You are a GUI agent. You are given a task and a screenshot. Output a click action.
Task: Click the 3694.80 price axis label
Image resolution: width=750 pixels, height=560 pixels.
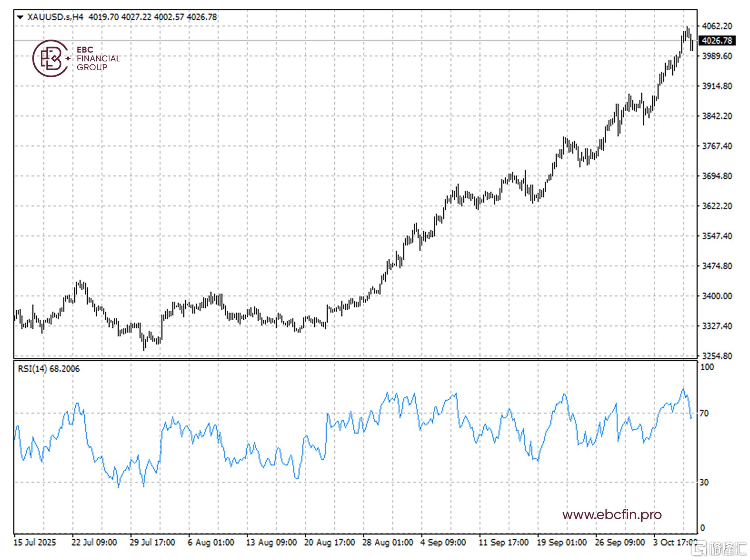pos(717,176)
